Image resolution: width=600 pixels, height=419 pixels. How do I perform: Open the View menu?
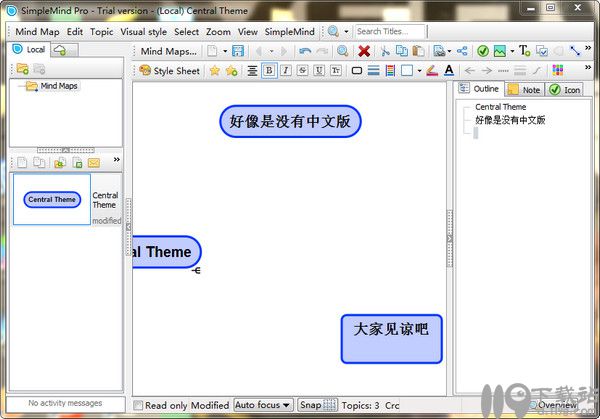247,32
